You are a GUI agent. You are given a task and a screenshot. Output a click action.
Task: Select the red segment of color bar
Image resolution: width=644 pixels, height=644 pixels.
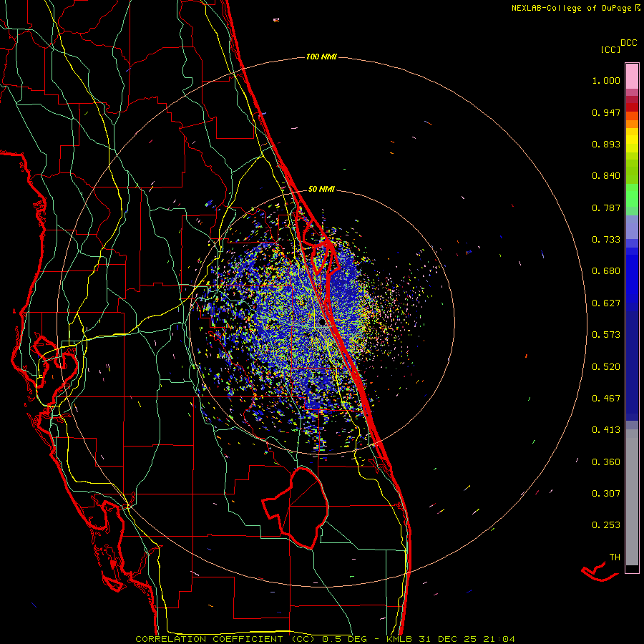[x=632, y=107]
